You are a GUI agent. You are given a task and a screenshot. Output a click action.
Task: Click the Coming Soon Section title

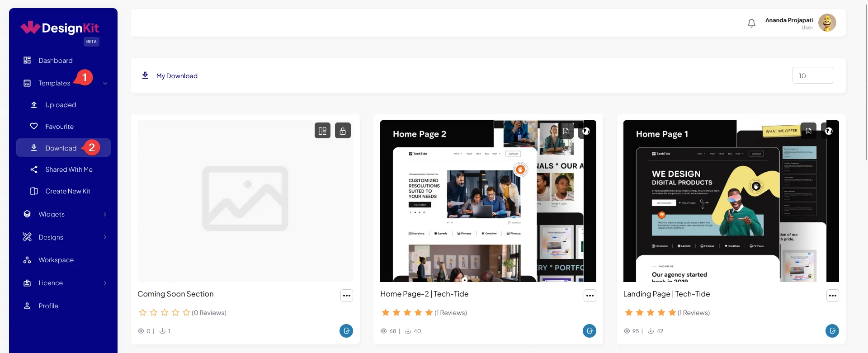pos(175,294)
